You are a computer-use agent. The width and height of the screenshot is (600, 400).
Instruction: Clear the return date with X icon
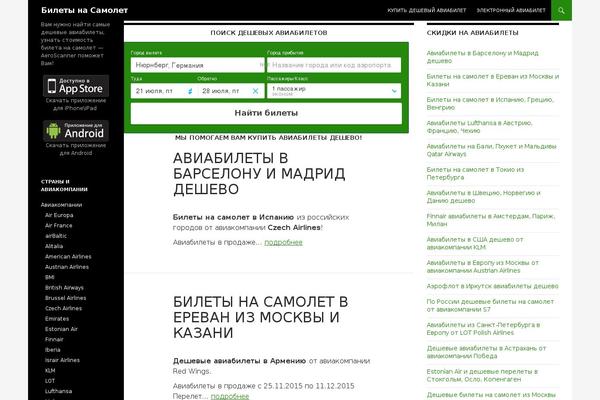[x=255, y=91]
